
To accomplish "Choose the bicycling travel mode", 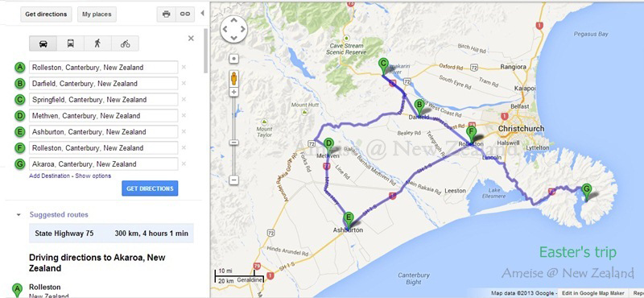I will 126,43.
